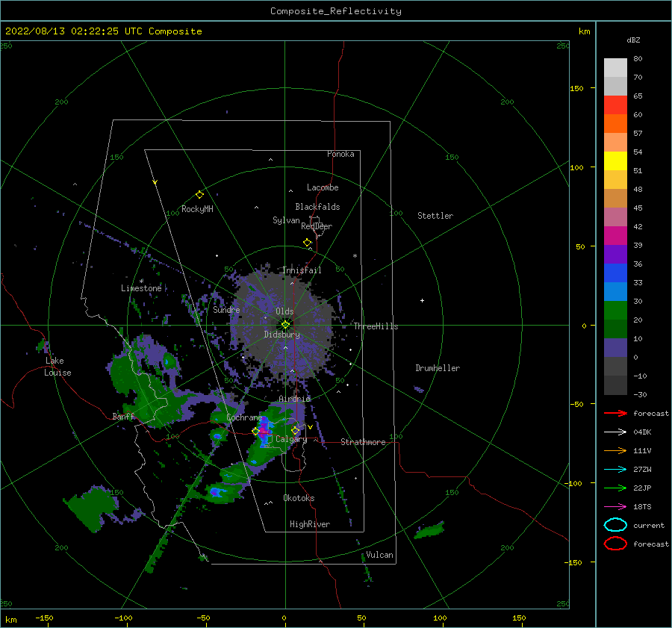Viewport: 672px width, 628px height.
Task: Click the Calgary city label
Action: pos(291,439)
